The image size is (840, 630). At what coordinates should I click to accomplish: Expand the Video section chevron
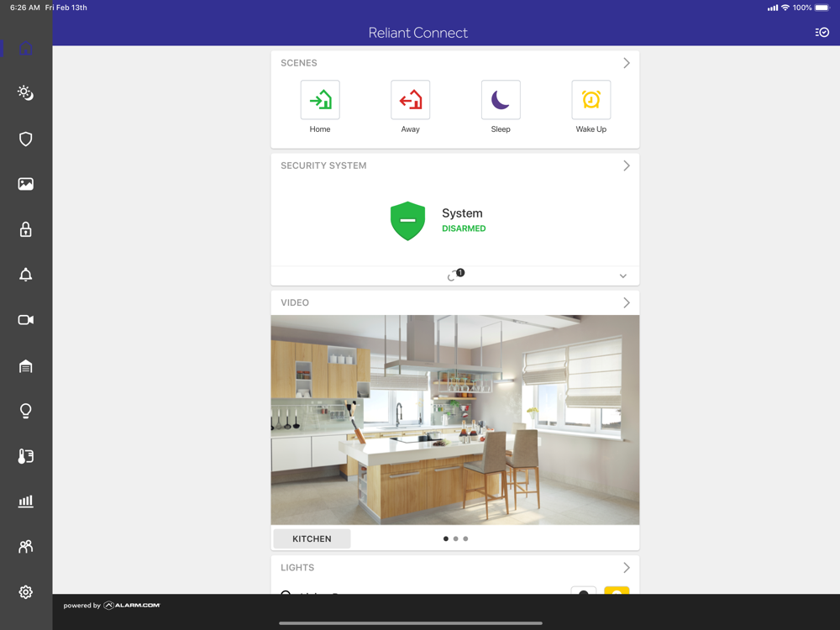pyautogui.click(x=627, y=302)
